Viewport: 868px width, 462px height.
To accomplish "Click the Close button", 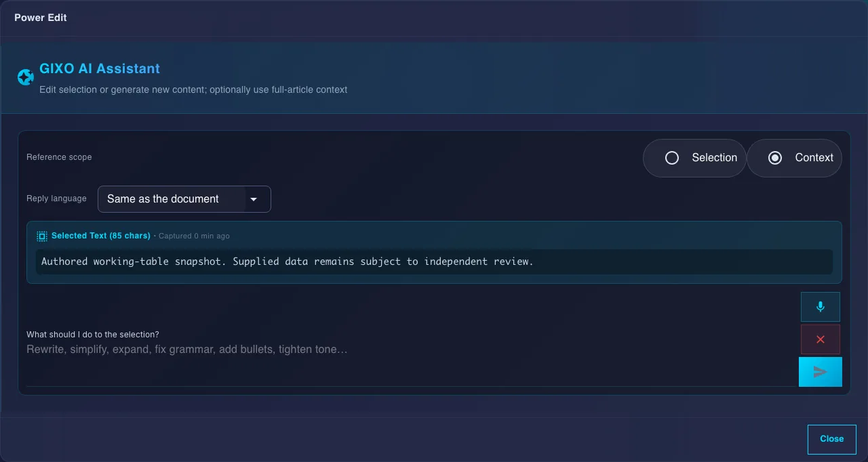I will point(832,439).
